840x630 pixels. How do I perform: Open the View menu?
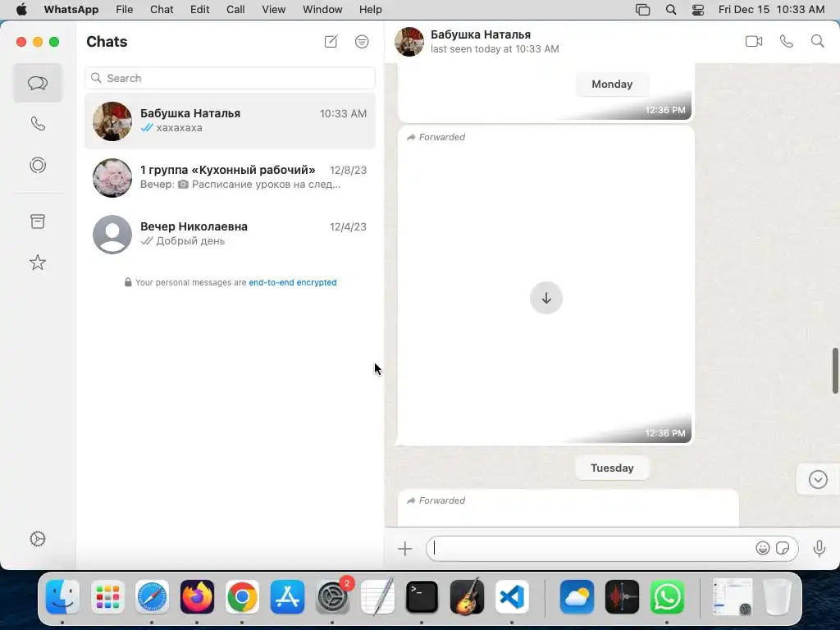pos(273,10)
